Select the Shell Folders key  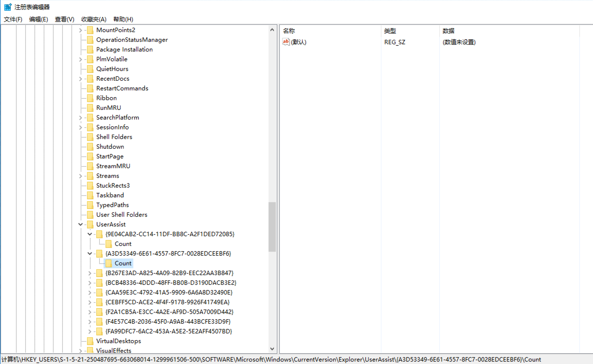coord(114,137)
